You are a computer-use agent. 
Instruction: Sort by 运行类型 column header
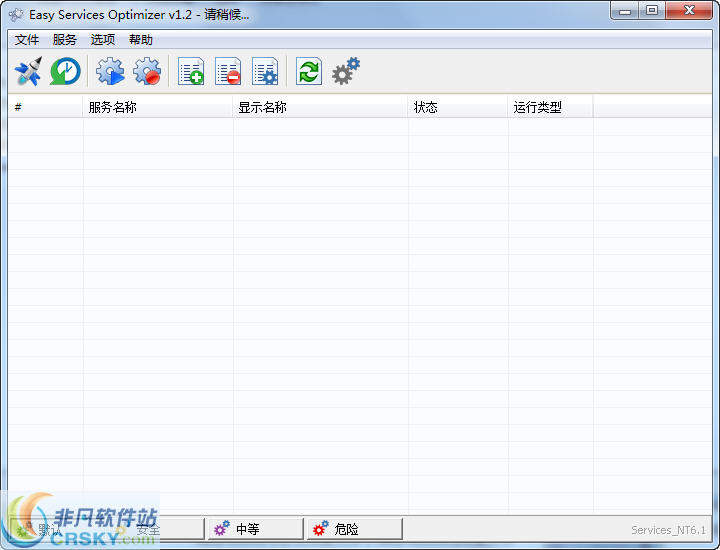pyautogui.click(x=551, y=107)
